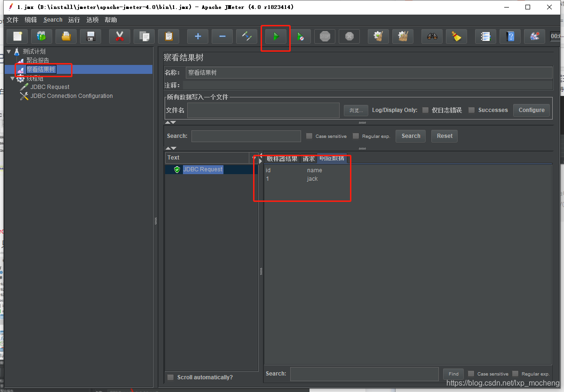This screenshot has width=564, height=392.
Task: Open the 文件 menu
Action: 12,20
